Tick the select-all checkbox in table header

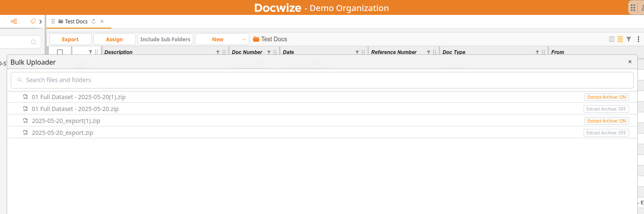[60, 52]
